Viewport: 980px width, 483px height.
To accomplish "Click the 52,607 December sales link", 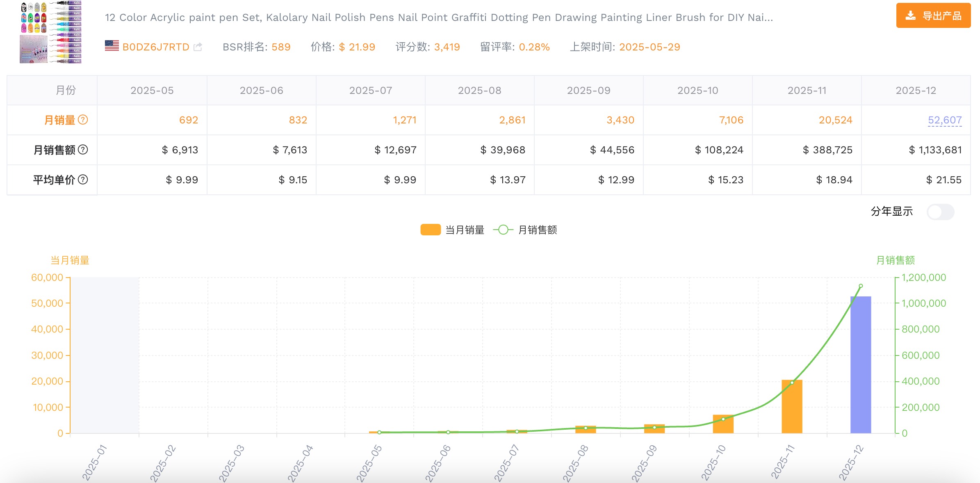I will [x=944, y=120].
